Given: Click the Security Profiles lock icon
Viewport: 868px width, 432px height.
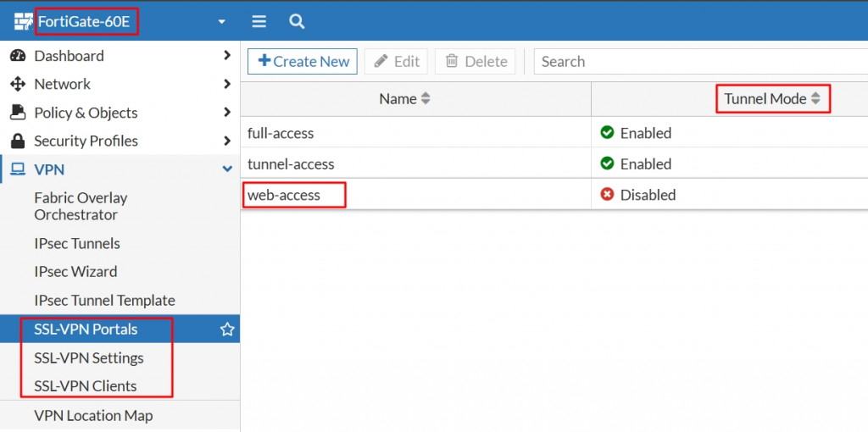Looking at the screenshot, I should point(19,141).
